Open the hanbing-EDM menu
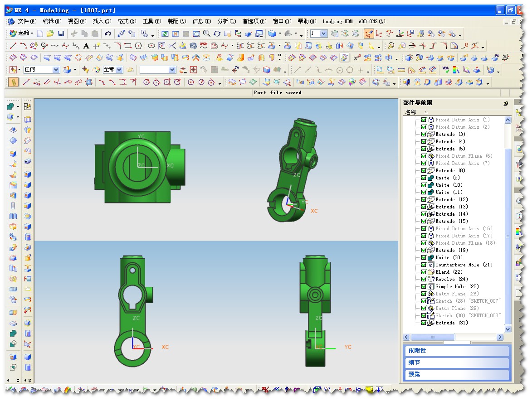Image resolution: width=532 pixels, height=401 pixels. pyautogui.click(x=337, y=21)
